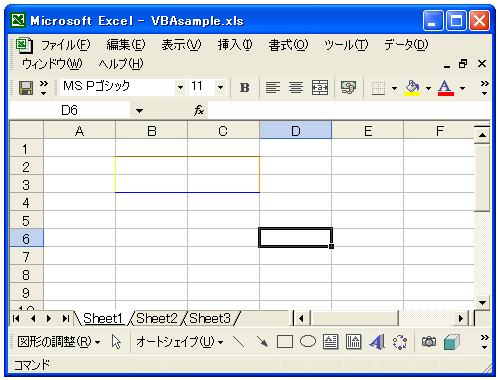Click the Save floppy disk icon
This screenshot has height=380, width=498.
point(26,88)
